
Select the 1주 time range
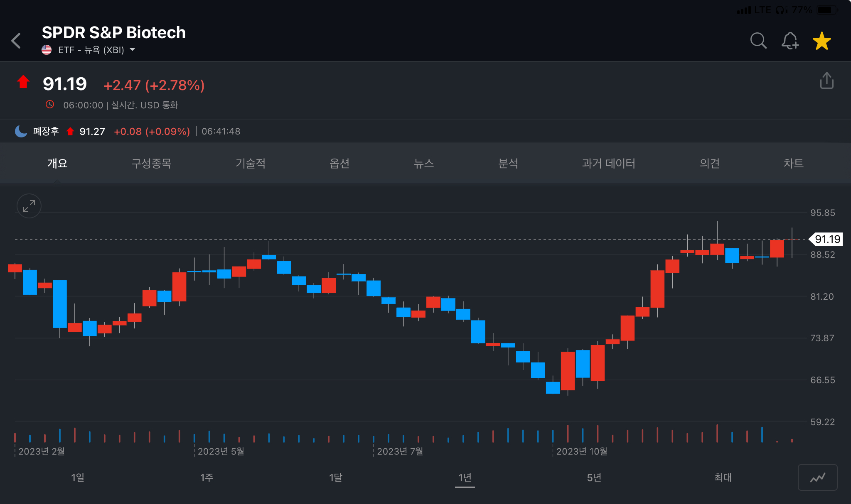(x=207, y=477)
